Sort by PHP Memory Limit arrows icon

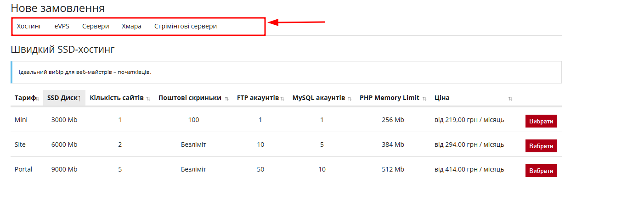click(x=424, y=99)
